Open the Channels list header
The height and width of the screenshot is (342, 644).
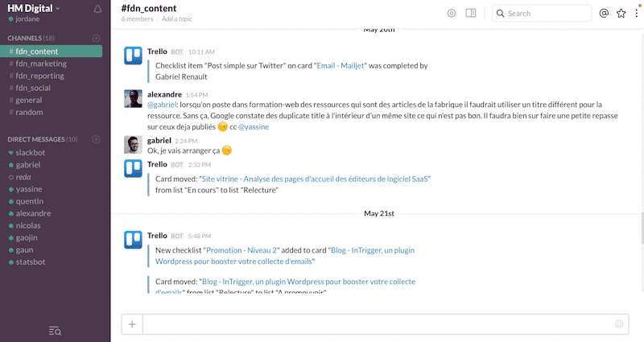point(31,38)
